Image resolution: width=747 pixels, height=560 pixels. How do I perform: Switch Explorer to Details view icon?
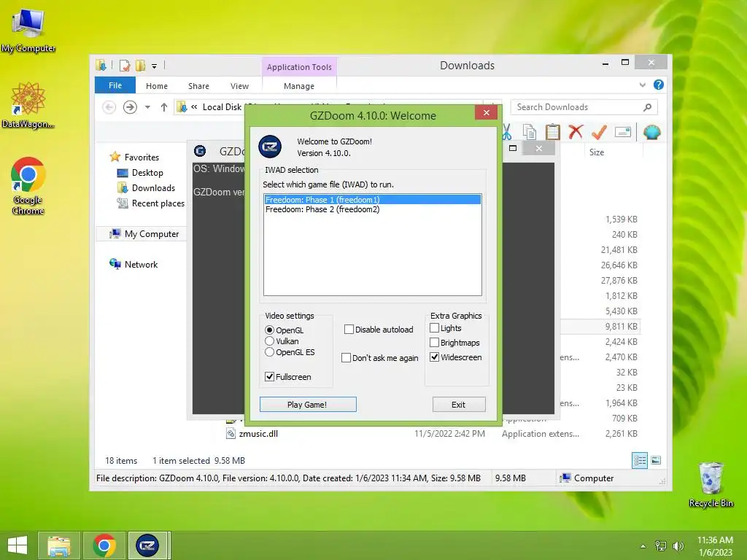tap(640, 460)
